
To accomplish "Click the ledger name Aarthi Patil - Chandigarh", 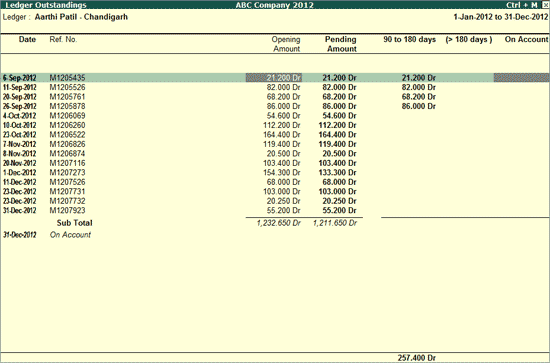I will pos(81,17).
